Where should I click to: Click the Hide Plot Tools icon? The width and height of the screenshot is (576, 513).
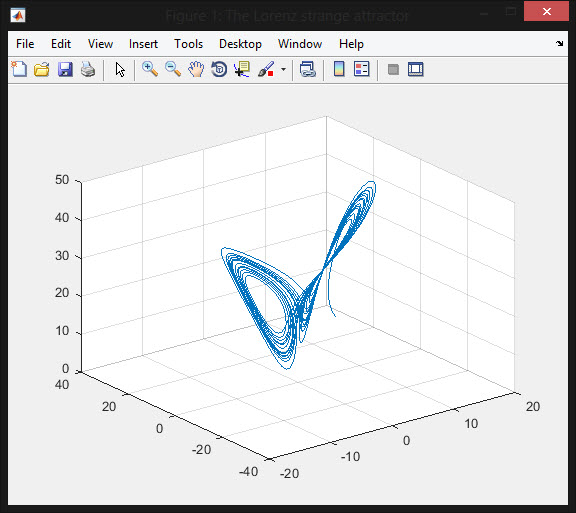click(393, 69)
